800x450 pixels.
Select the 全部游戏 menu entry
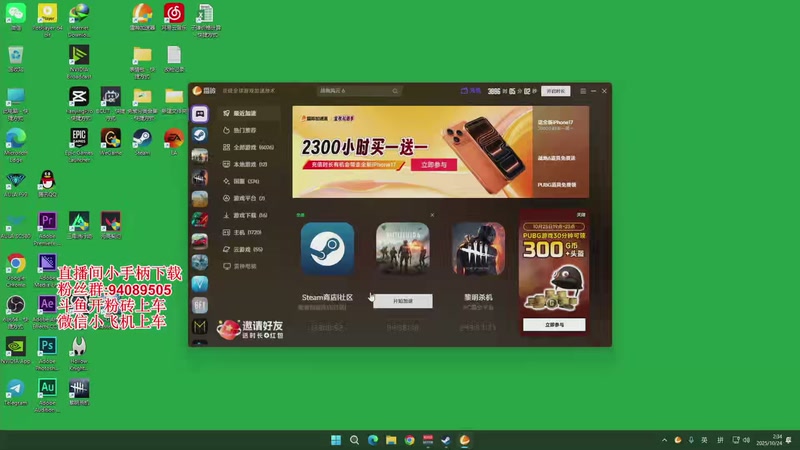point(248,147)
